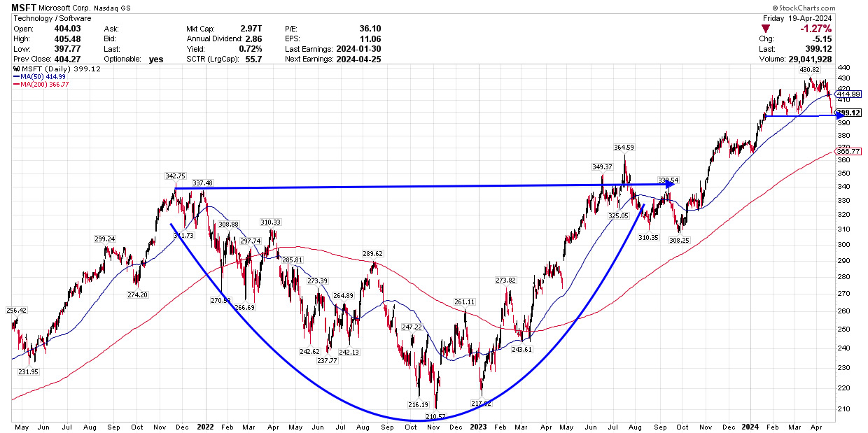
Task: Select the High value 405.48
Action: point(69,39)
